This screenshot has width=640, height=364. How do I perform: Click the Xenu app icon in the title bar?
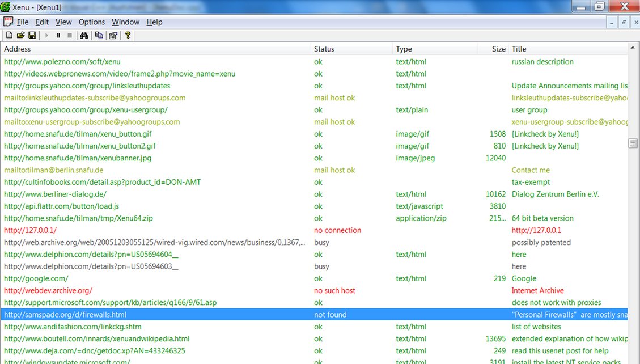coord(5,7)
